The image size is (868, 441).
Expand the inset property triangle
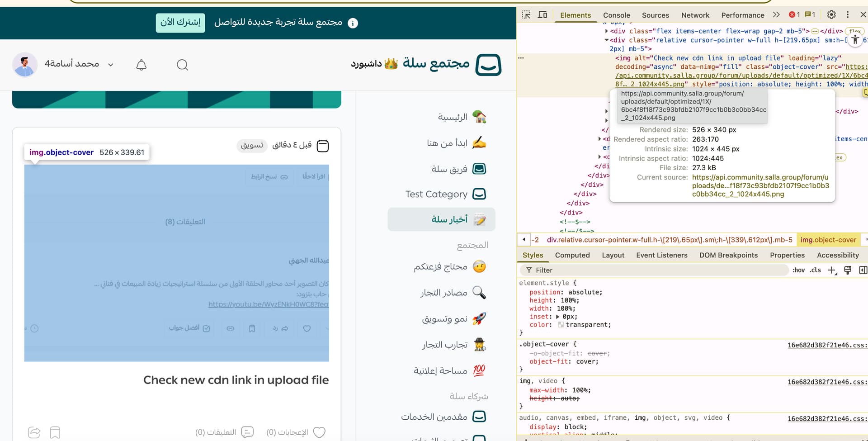point(557,317)
